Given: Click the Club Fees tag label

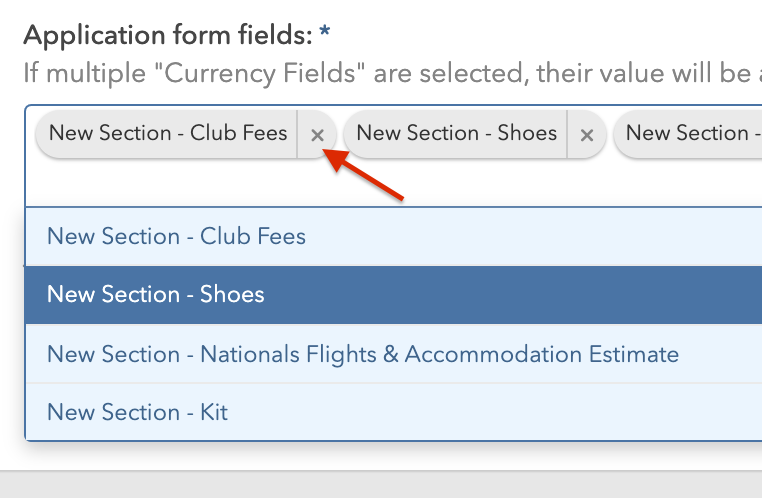Looking at the screenshot, I should coord(168,133).
